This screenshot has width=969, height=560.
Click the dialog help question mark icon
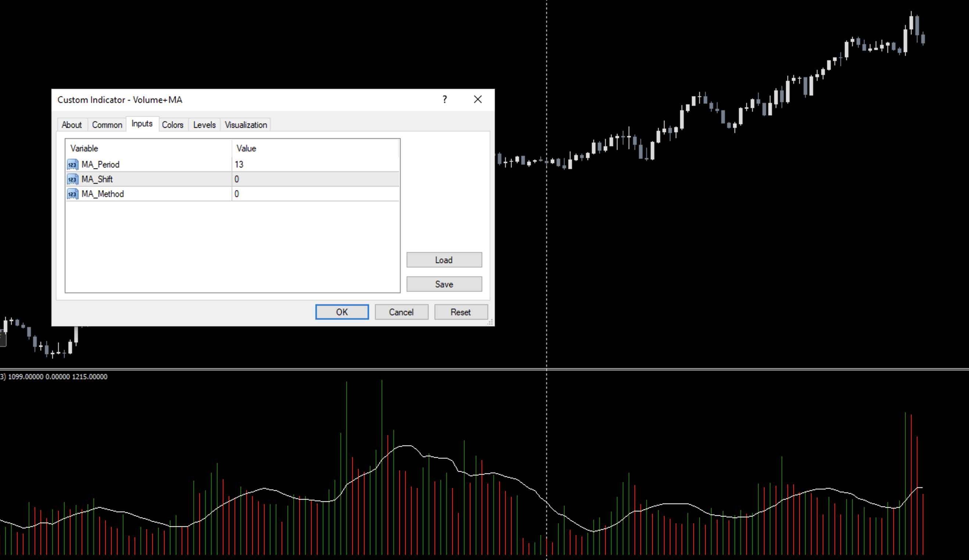coord(444,100)
